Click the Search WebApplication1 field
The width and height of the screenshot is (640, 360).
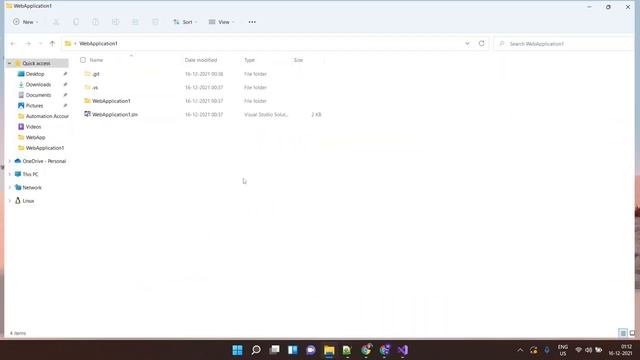563,44
